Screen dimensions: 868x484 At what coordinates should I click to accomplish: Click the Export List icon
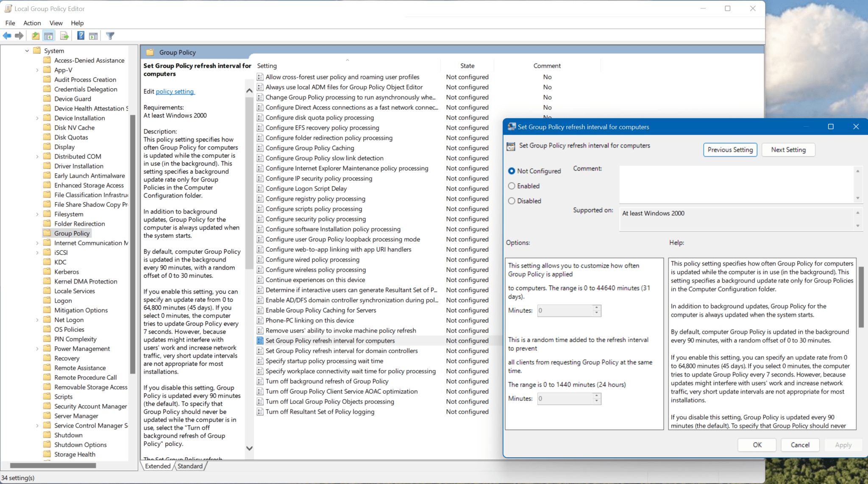point(64,36)
